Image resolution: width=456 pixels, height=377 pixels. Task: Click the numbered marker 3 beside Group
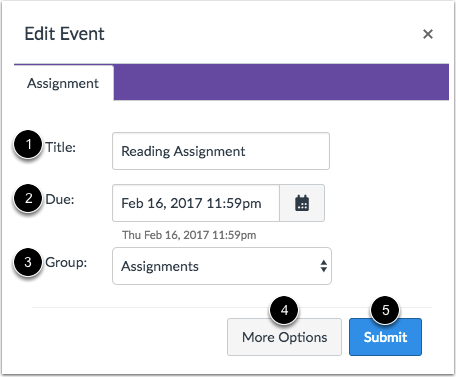click(28, 262)
